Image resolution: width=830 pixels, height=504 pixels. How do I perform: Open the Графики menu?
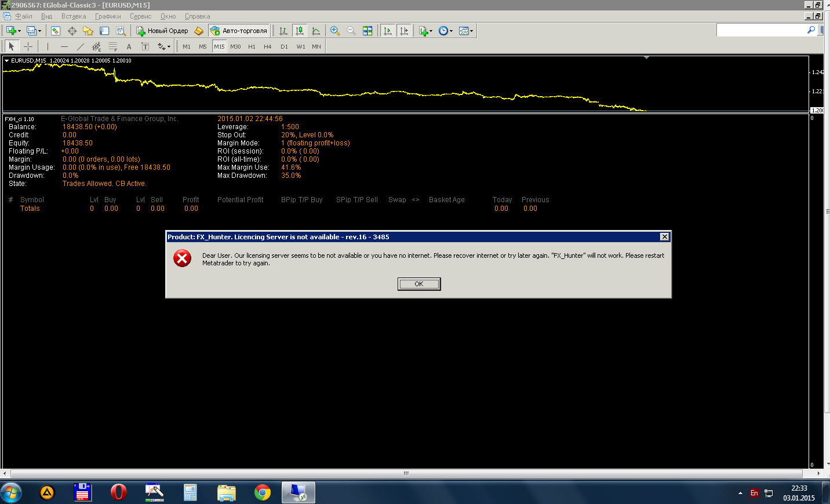[x=108, y=16]
